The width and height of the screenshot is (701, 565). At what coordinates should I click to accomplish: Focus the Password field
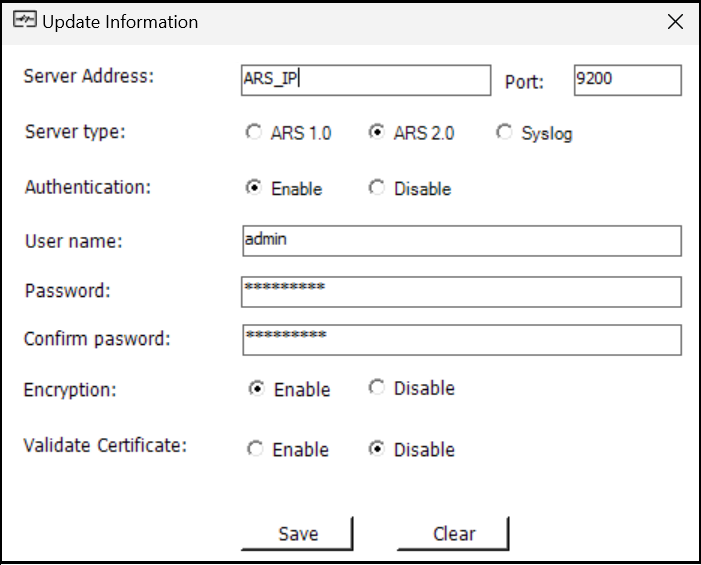[x=461, y=292]
